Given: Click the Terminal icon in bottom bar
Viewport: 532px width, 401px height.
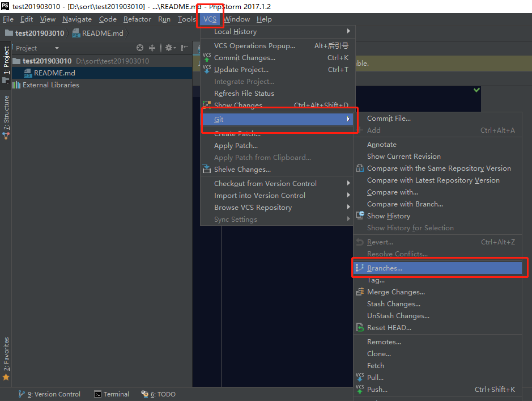Looking at the screenshot, I should [97, 394].
